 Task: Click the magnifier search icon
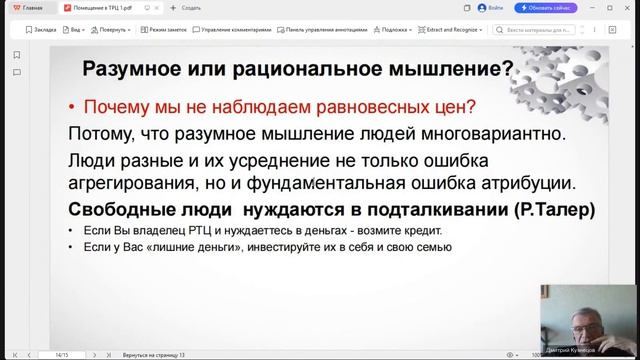(x=499, y=30)
